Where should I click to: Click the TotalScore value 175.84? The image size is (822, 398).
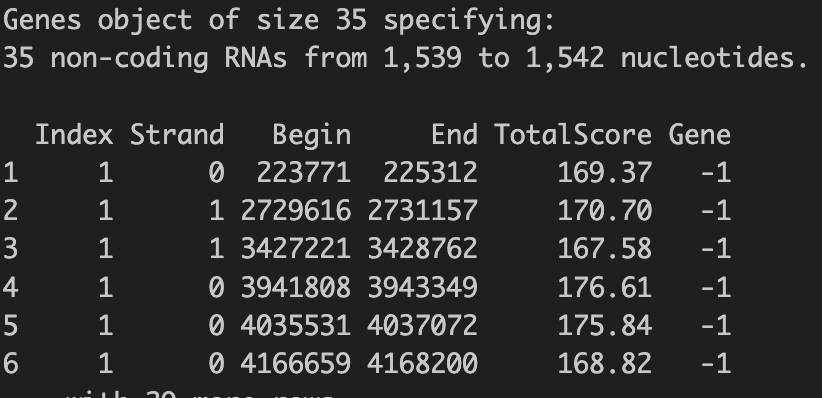click(x=604, y=326)
